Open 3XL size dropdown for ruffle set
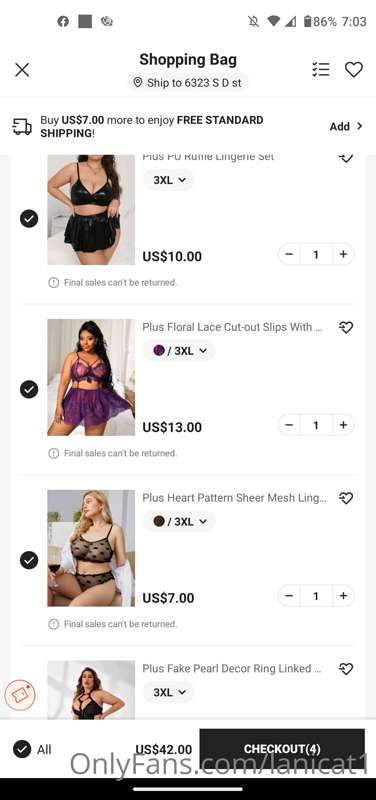The width and height of the screenshot is (376, 800). [168, 180]
